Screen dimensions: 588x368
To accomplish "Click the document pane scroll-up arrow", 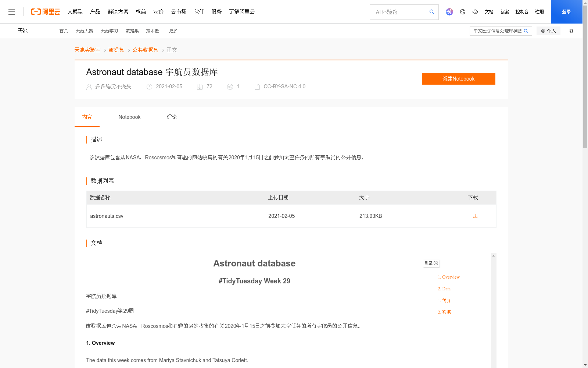I will (x=494, y=256).
